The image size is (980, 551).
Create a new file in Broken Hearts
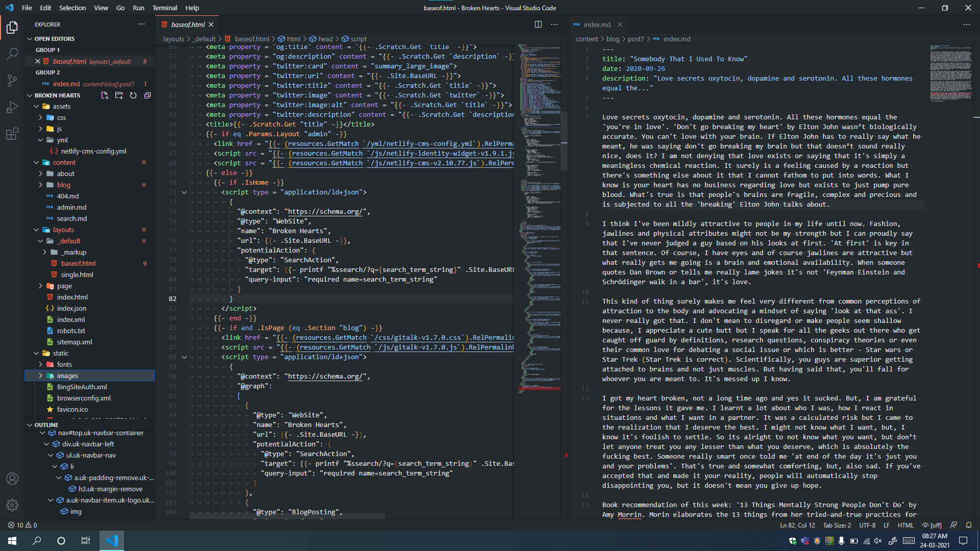(x=105, y=95)
